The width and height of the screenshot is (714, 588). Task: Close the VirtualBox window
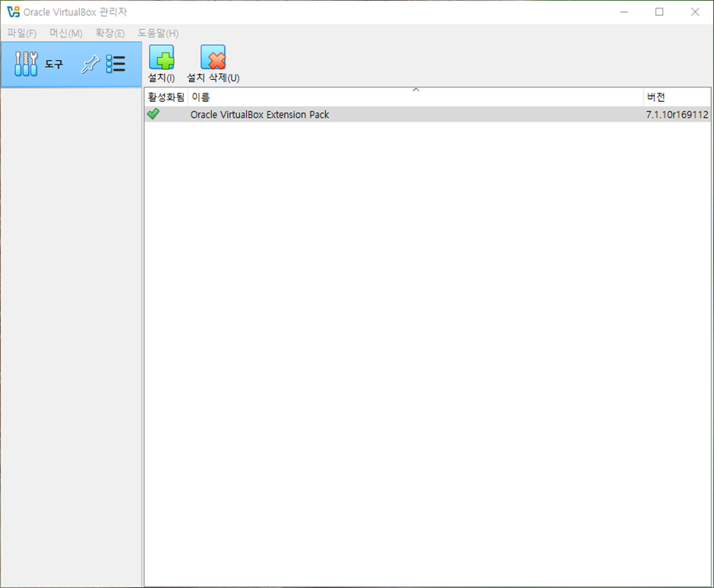coord(695,12)
